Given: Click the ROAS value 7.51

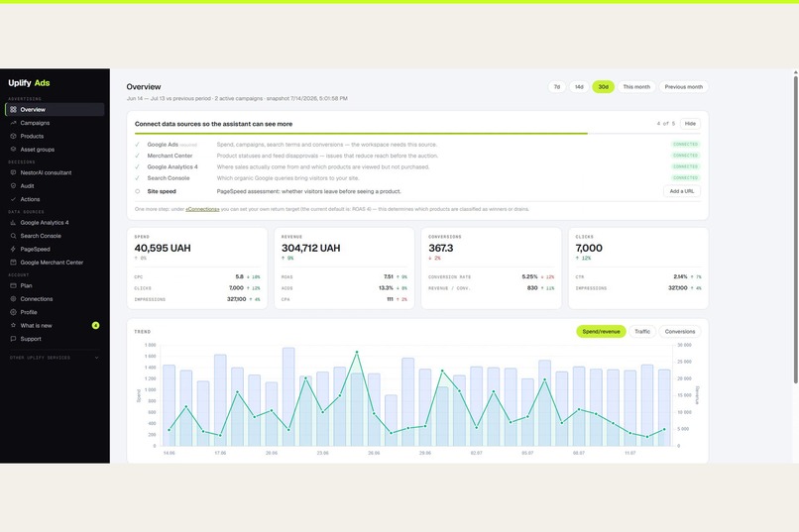Looking at the screenshot, I should pyautogui.click(x=389, y=277).
